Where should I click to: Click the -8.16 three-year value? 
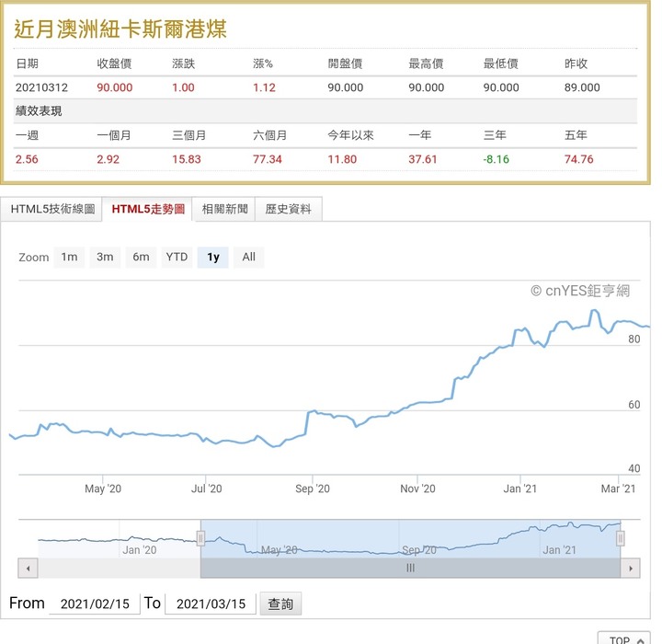pos(496,160)
